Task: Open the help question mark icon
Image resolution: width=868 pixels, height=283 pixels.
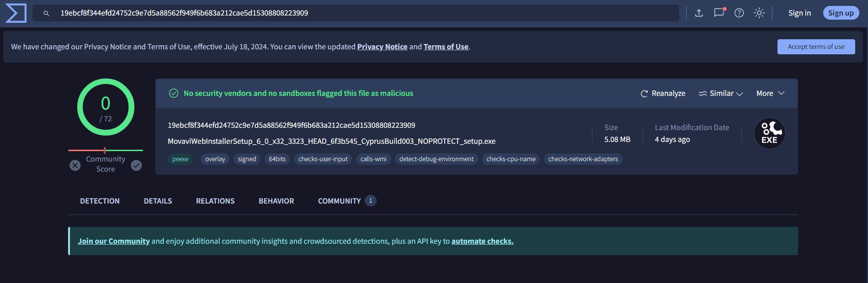Action: coord(739,13)
